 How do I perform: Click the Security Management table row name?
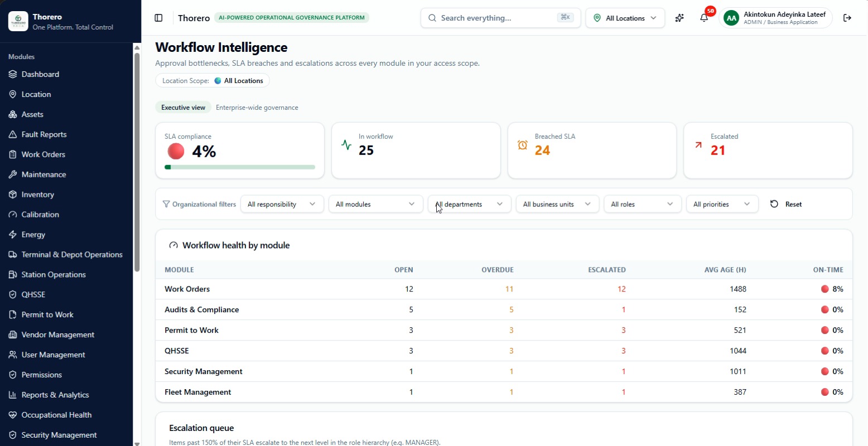click(204, 371)
